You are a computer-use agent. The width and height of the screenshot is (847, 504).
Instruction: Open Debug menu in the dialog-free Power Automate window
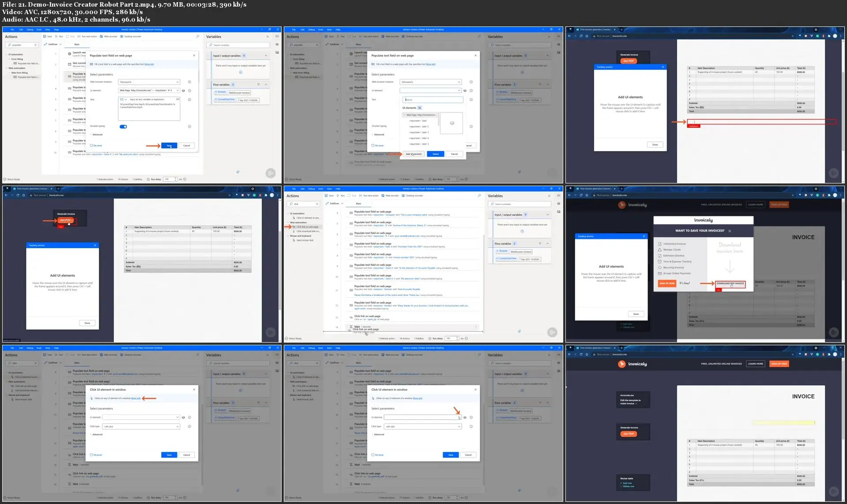click(x=311, y=189)
